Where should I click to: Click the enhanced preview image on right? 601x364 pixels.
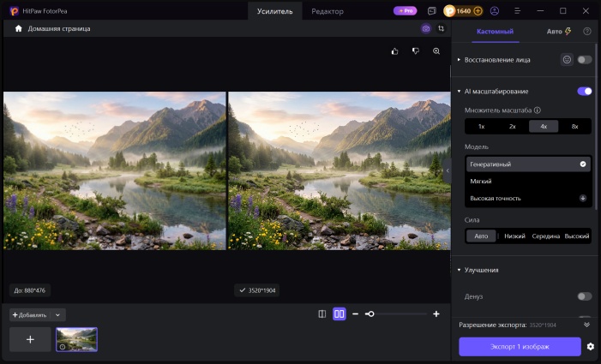point(340,170)
